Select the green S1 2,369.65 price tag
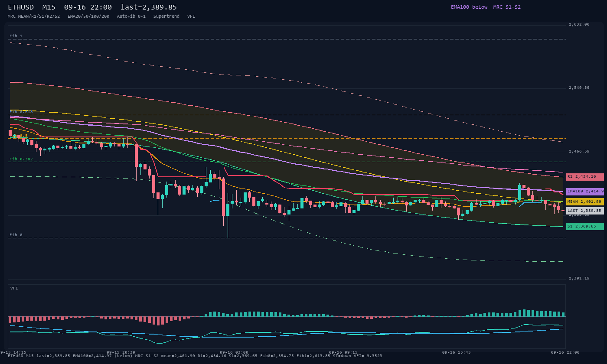The width and height of the screenshot is (607, 364). click(585, 226)
